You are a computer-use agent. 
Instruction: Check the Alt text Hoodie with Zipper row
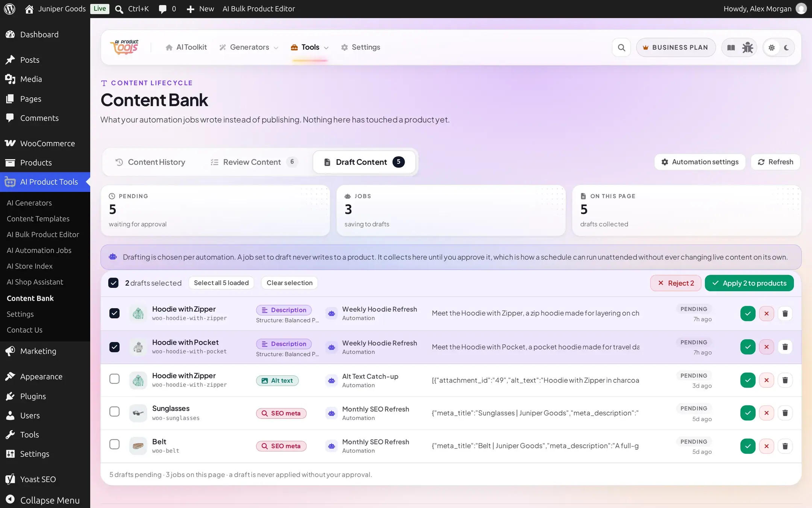(114, 379)
